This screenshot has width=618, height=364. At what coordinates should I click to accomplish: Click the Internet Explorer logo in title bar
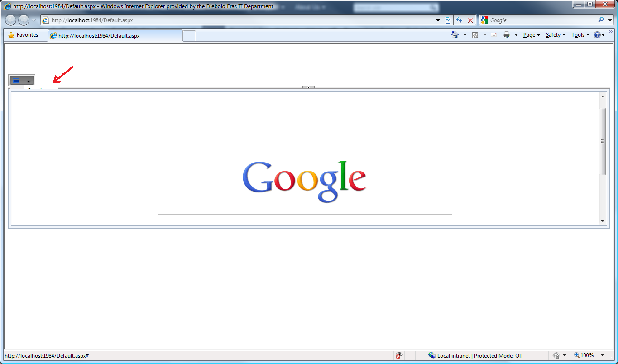tap(8, 6)
